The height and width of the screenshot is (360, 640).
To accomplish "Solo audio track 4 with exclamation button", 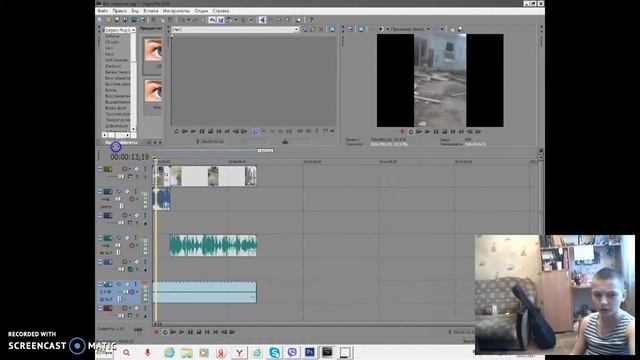I will [136, 238].
